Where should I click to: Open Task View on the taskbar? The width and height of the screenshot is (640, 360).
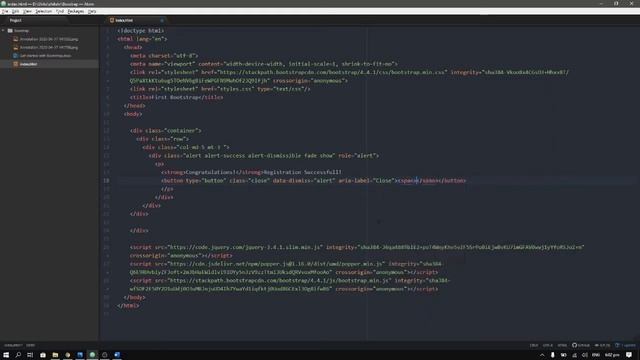coord(30,355)
